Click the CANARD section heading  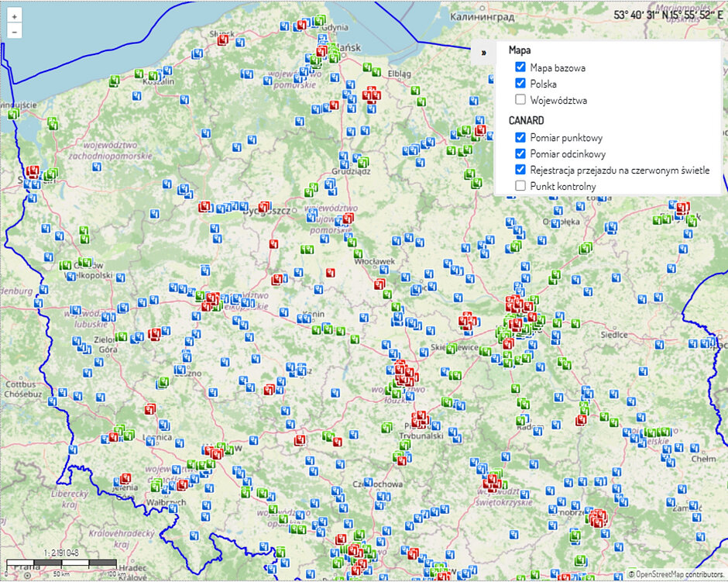(526, 120)
